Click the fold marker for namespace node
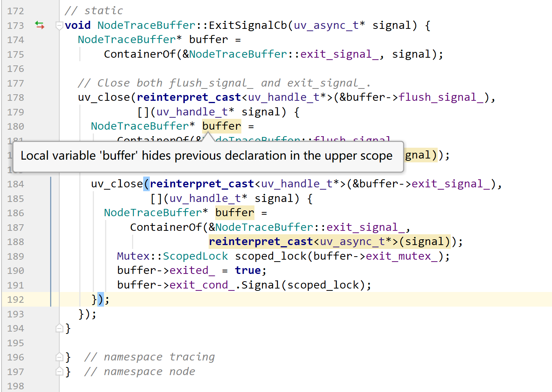 59,372
